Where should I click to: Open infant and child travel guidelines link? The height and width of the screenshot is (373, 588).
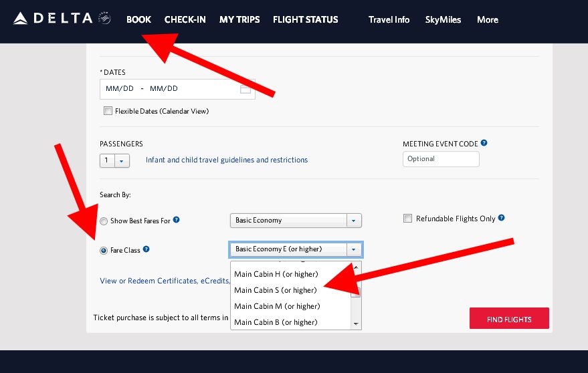[227, 160]
